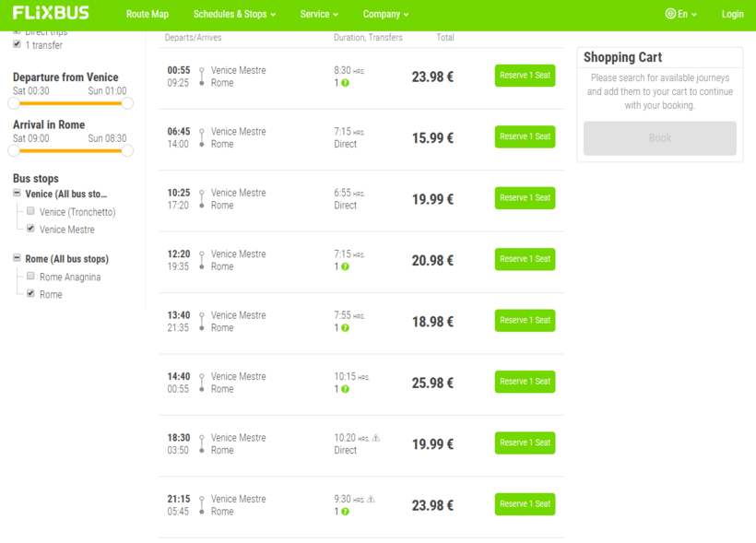
Task: Click transfer info icon for 14:40 trip
Action: (x=345, y=389)
